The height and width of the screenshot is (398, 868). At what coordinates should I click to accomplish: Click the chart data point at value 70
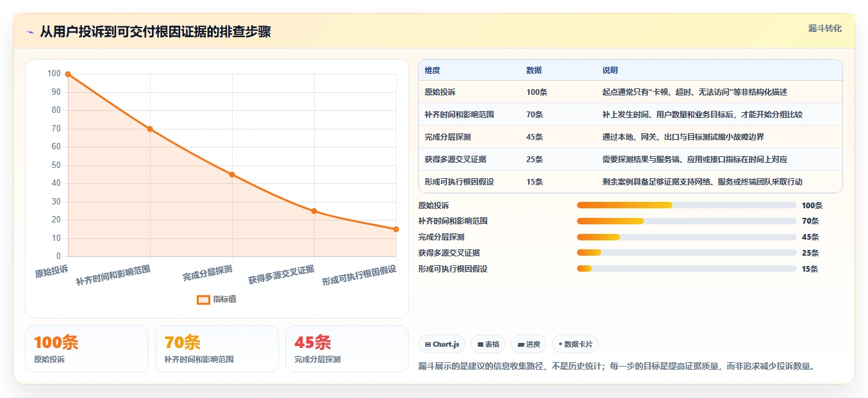pos(150,129)
